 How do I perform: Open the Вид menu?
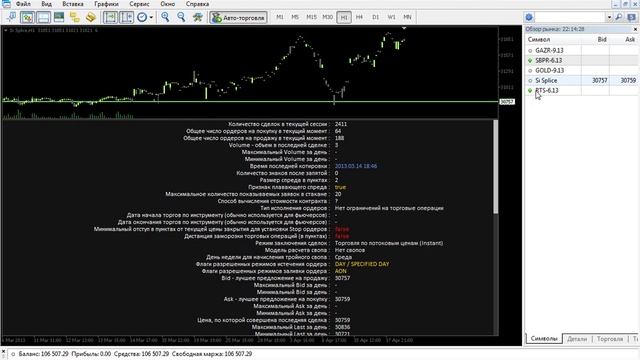[x=47, y=4]
